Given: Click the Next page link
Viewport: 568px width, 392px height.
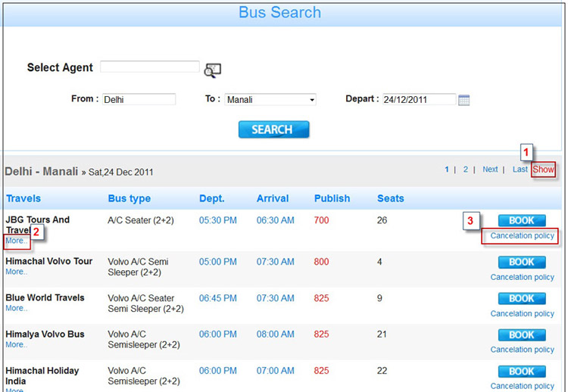Looking at the screenshot, I should [491, 170].
